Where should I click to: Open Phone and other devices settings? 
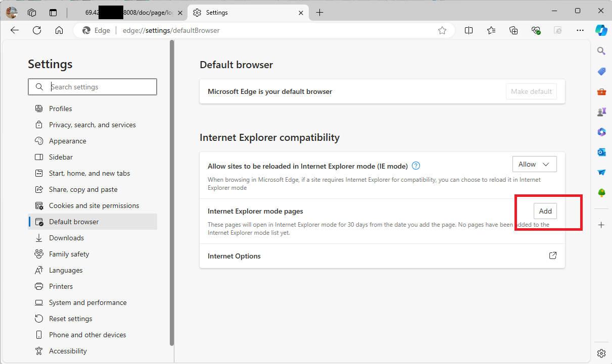92,335
